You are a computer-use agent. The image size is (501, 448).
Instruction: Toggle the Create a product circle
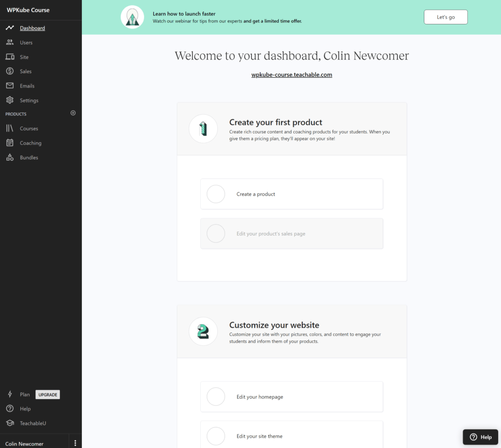tap(216, 194)
